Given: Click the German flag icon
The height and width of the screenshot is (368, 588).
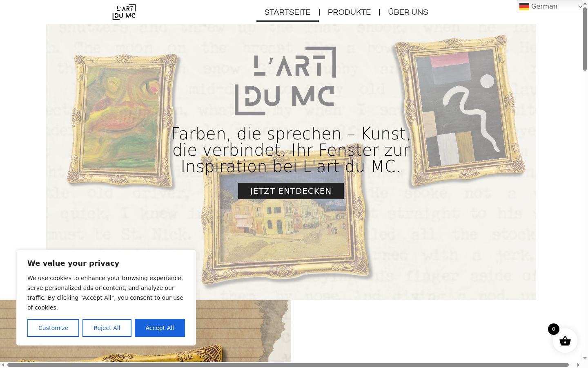Looking at the screenshot, I should tap(524, 7).
